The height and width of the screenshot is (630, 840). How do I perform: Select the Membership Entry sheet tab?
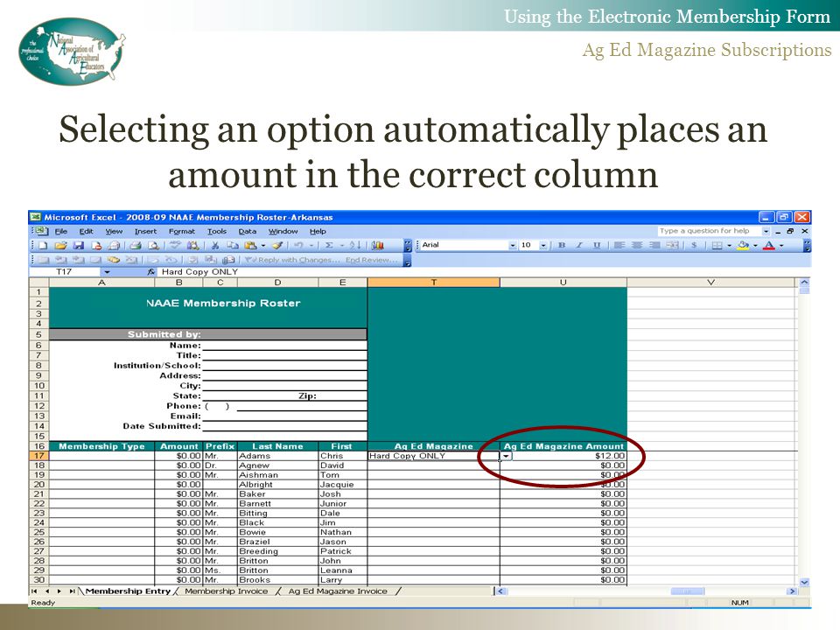[x=128, y=591]
